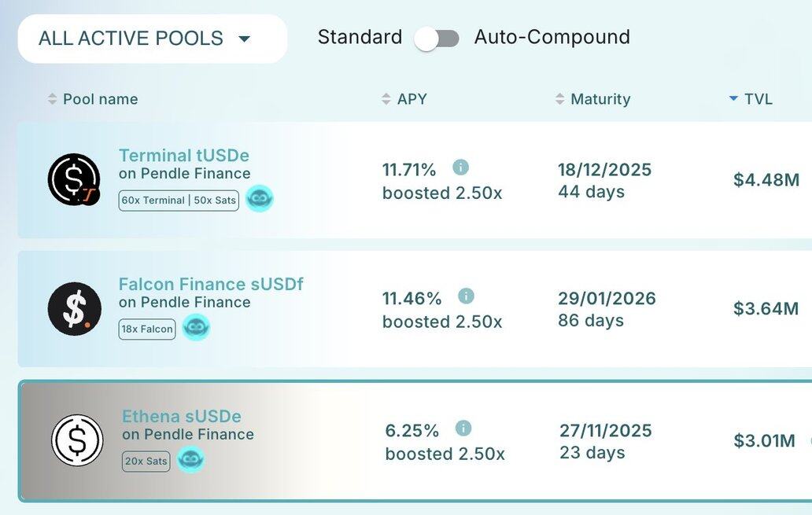Click the info icon beside 6.25% APY
Image resolution: width=812 pixels, height=515 pixels.
(x=463, y=428)
